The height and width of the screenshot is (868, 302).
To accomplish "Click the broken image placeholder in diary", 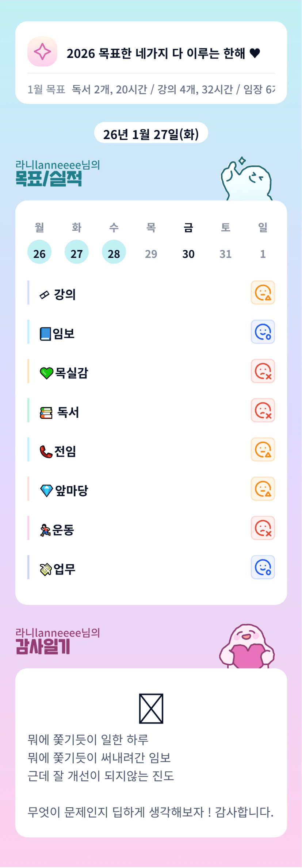I will pyautogui.click(x=151, y=708).
